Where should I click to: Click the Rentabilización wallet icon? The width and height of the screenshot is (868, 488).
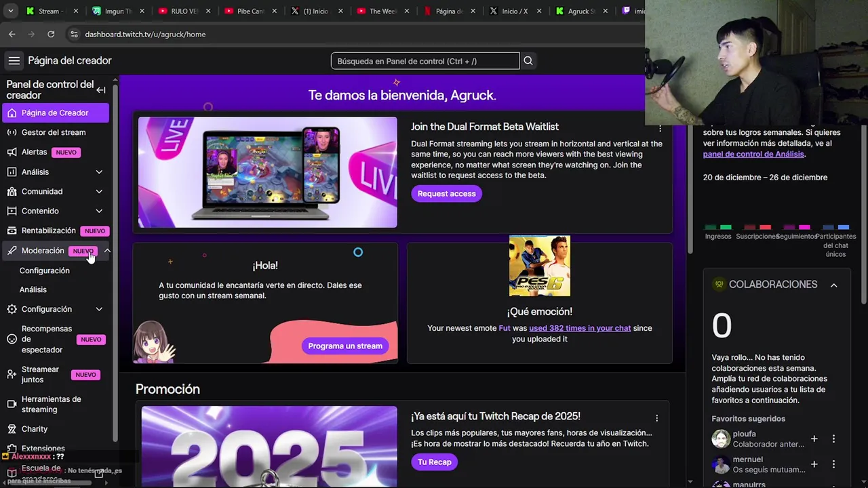(x=12, y=231)
